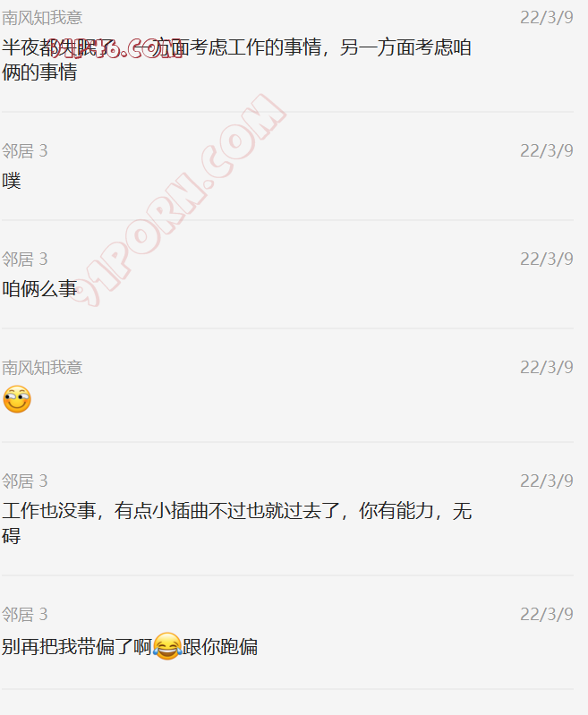Select the message 咱俩么事
588x715 pixels.
(39, 289)
